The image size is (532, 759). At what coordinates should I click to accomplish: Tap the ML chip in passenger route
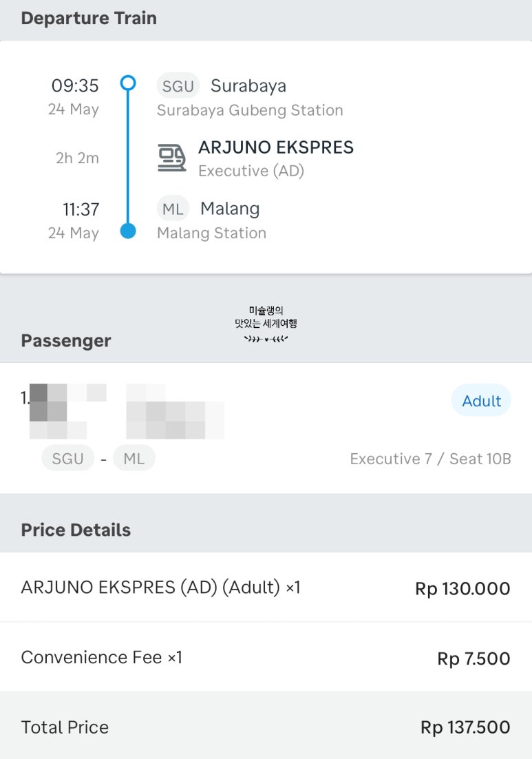click(x=134, y=458)
